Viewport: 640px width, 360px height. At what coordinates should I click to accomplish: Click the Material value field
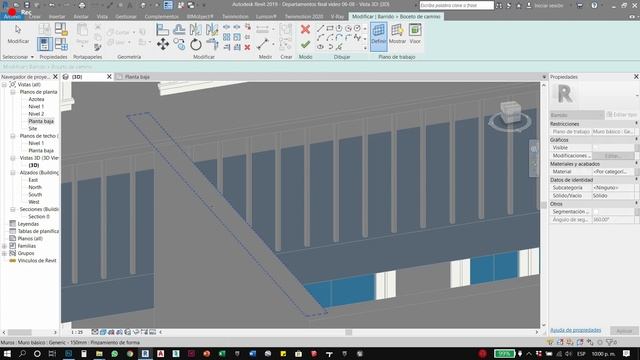tap(613, 171)
